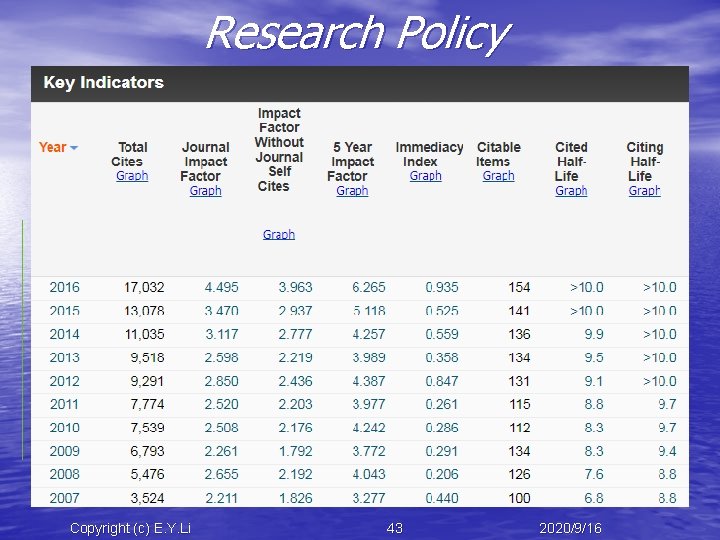
Task: Open the Citing Half-Life Graph link
Action: click(x=645, y=191)
